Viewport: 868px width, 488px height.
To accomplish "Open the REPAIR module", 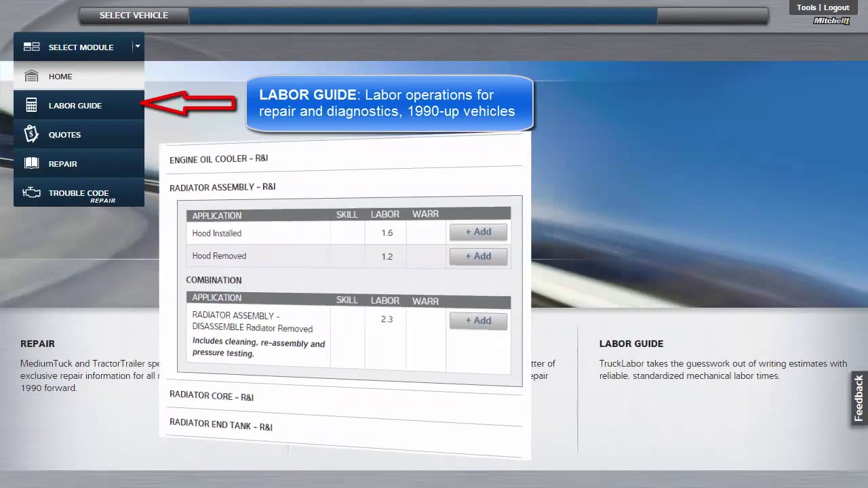I will tap(79, 163).
